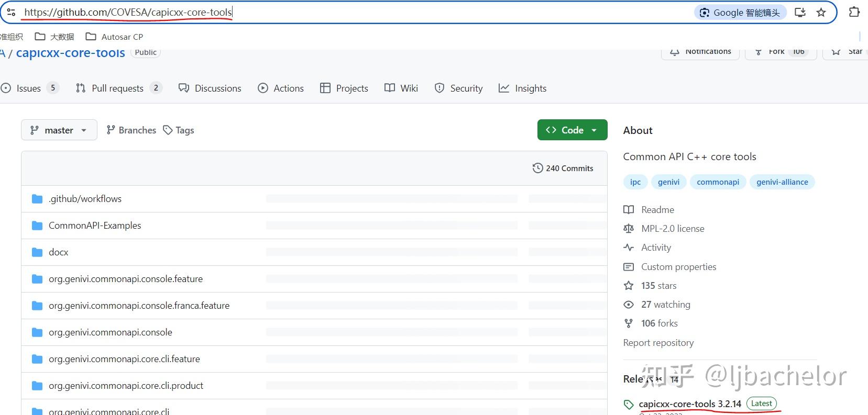Bookmark this page with the star icon

(821, 13)
